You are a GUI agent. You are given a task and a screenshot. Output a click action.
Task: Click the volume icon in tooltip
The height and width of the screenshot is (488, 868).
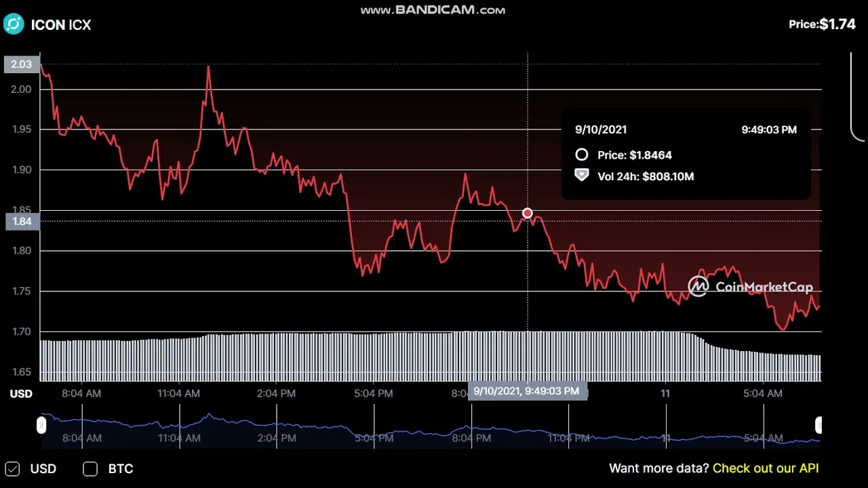tap(581, 175)
